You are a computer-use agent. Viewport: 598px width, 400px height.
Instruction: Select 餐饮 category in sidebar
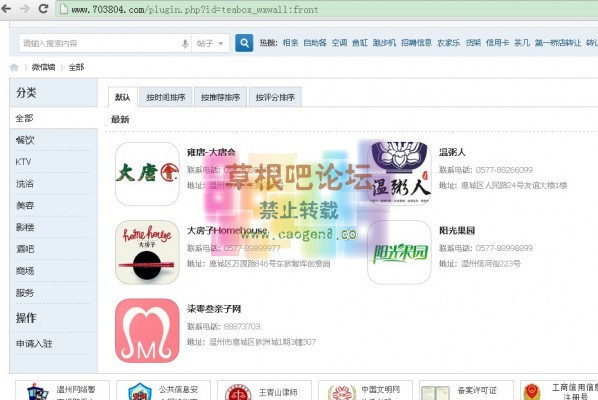click(53, 140)
